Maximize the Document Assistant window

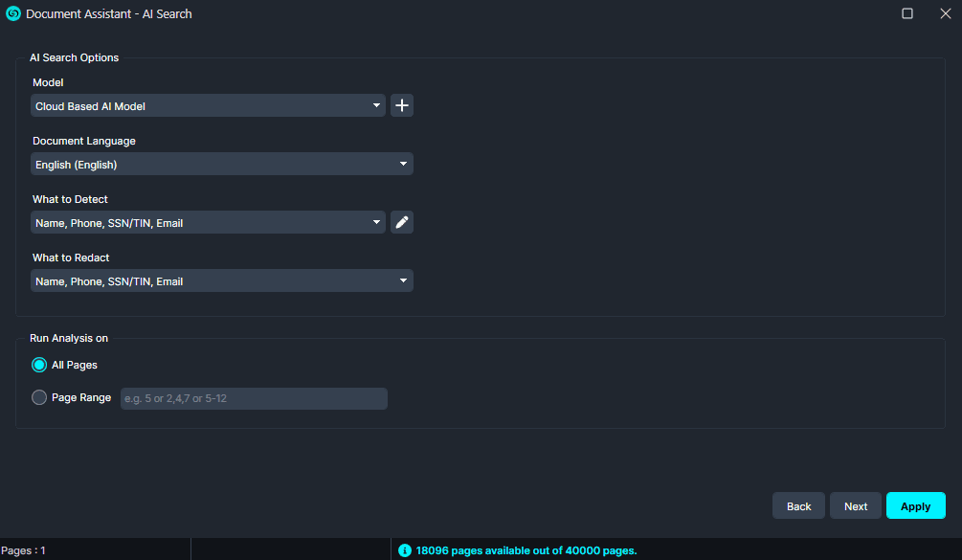(907, 13)
